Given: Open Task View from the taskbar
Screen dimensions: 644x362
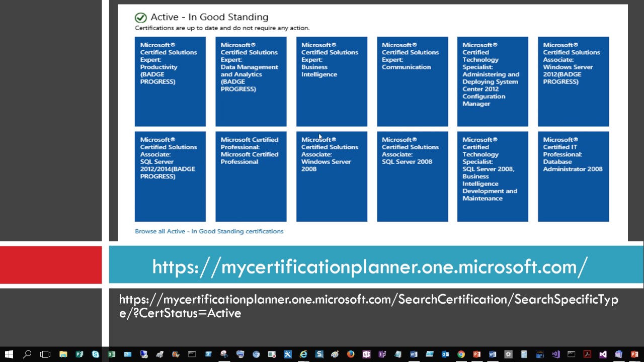Looking at the screenshot, I should [x=45, y=354].
